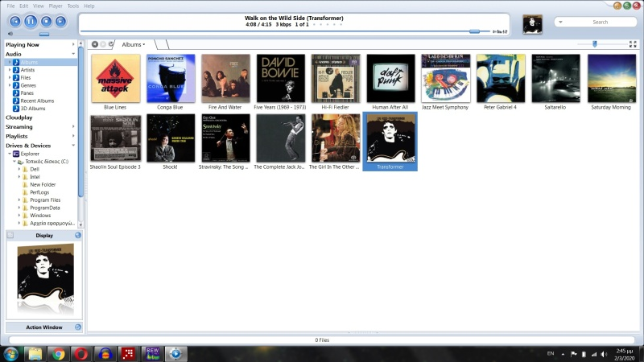The height and width of the screenshot is (362, 644).
Task: Open the Player menu
Action: click(56, 6)
